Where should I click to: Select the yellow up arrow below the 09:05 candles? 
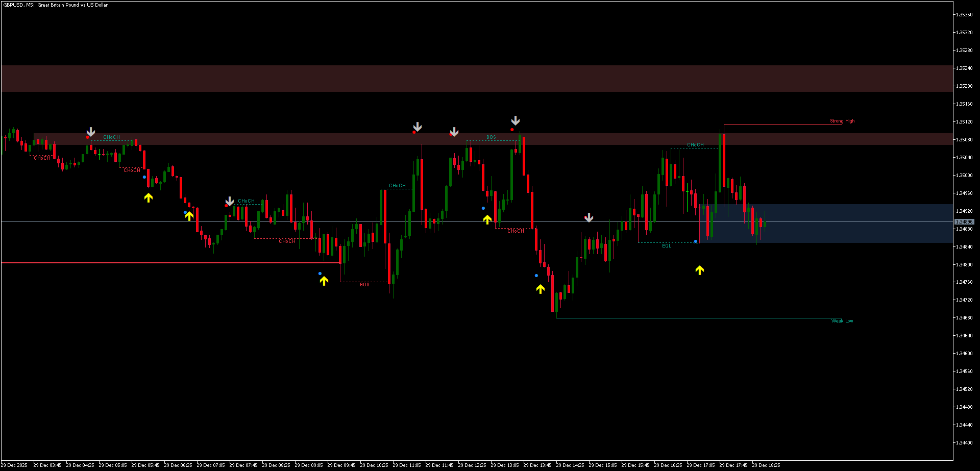[324, 280]
